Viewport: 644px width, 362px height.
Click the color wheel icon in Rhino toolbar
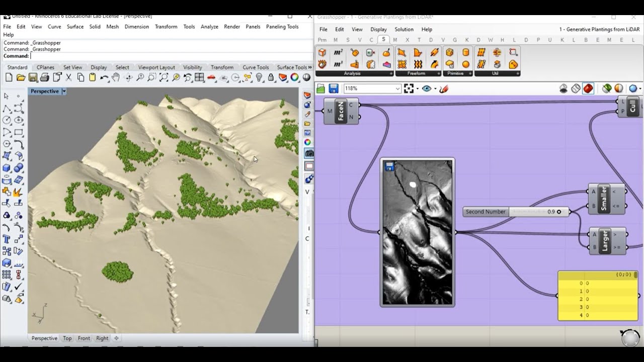pos(294,77)
